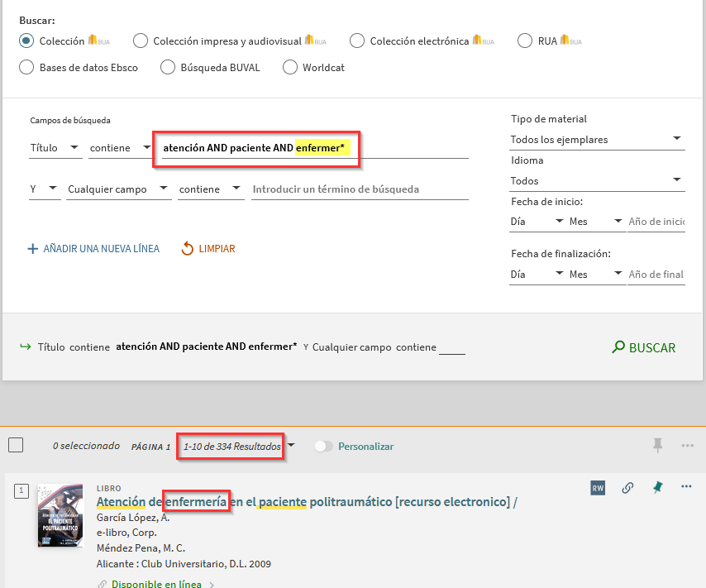Select the Worldcat search scope
Image resolution: width=706 pixels, height=588 pixels.
[x=290, y=68]
